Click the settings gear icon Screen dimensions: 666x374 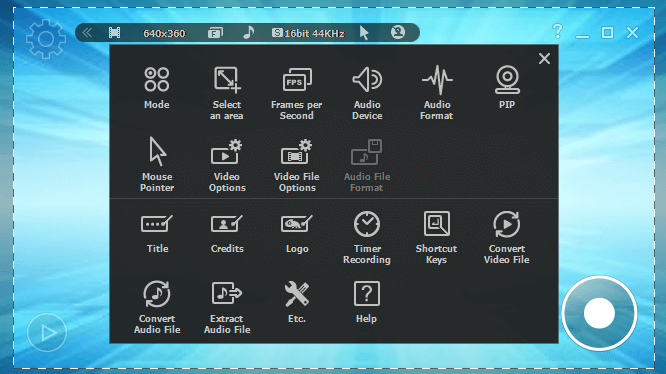point(46,39)
